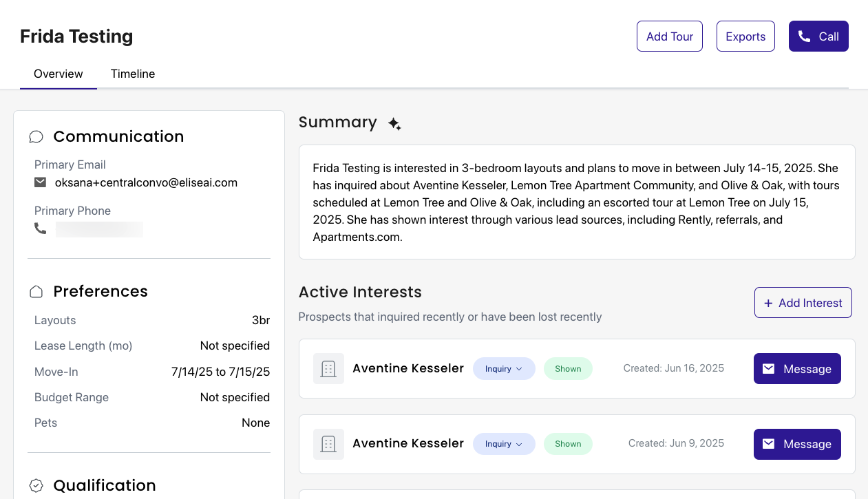Click the Aventine Kesseler name on Jun 16 card
This screenshot has height=499, width=868.
click(x=408, y=368)
